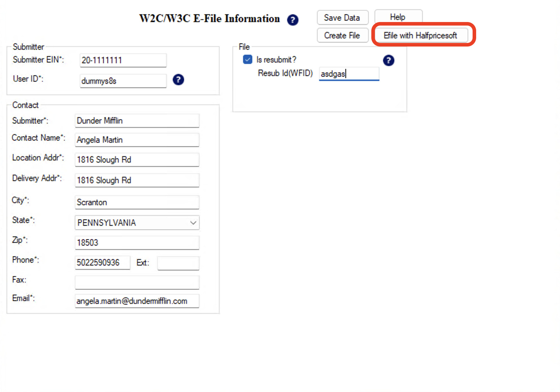Image resolution: width=560 pixels, height=392 pixels.
Task: Click help icon next to page title
Action: (292, 20)
